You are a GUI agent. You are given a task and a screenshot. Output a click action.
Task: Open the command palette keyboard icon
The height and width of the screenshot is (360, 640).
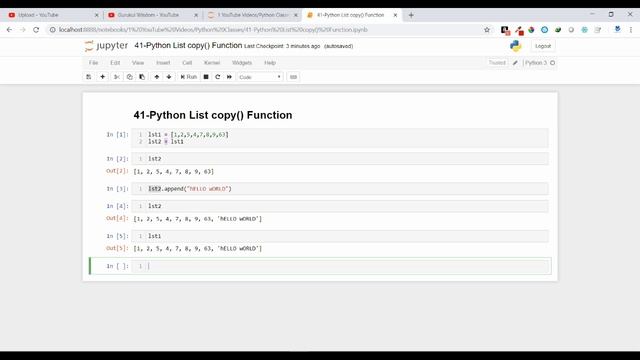293,77
